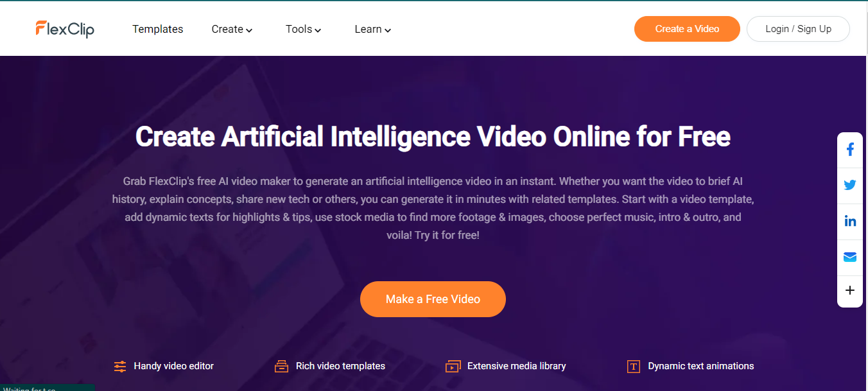This screenshot has width=868, height=391.
Task: Click the Login / Sign Up button
Action: (798, 29)
